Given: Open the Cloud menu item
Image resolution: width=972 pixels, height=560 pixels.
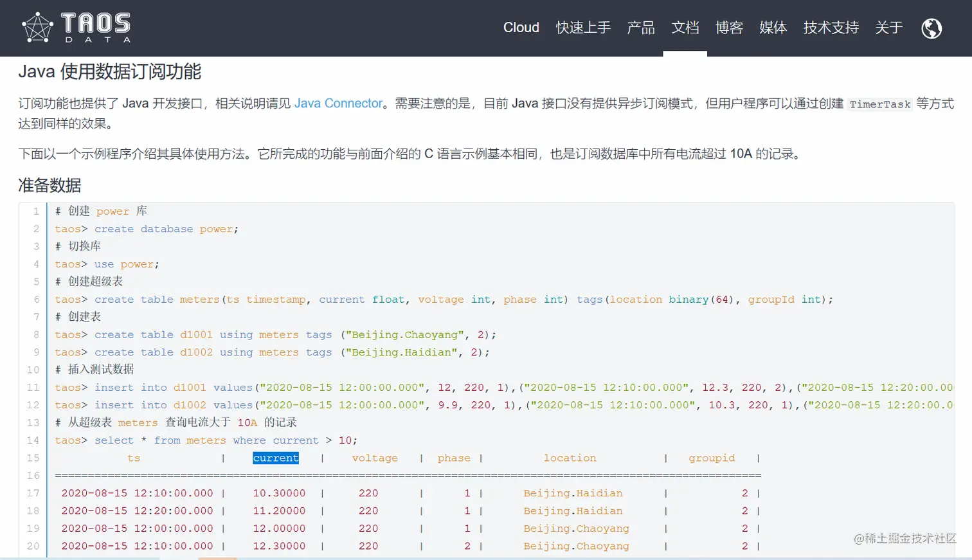Looking at the screenshot, I should coord(521,28).
